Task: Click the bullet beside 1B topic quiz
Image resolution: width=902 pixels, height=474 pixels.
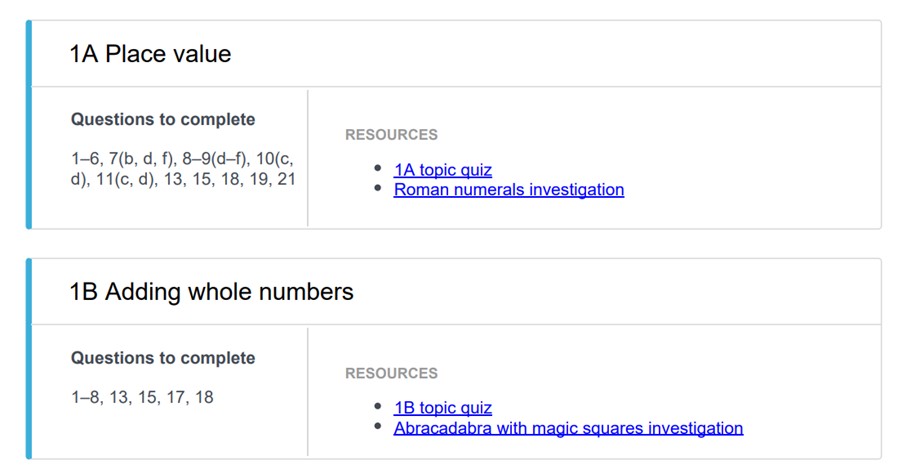Action: click(x=377, y=406)
